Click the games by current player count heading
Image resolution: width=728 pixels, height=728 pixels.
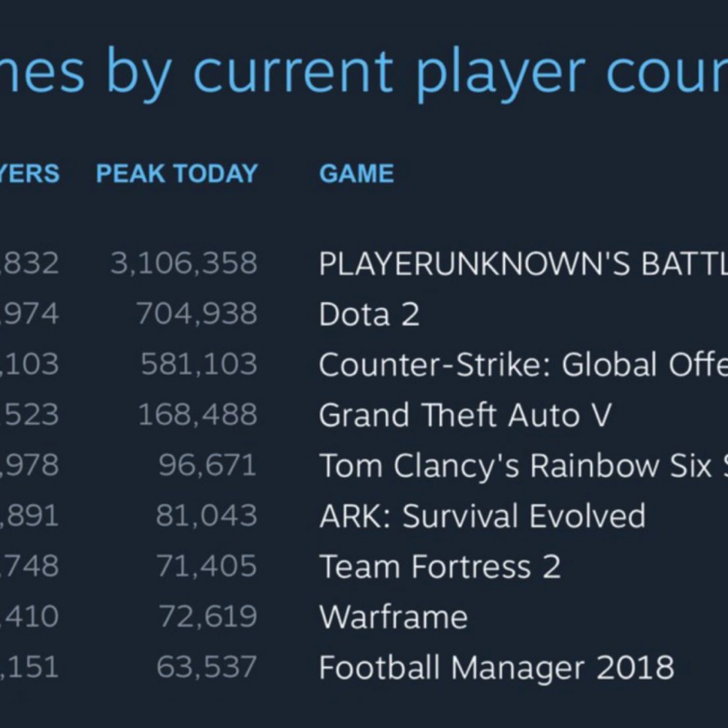pos(364,71)
